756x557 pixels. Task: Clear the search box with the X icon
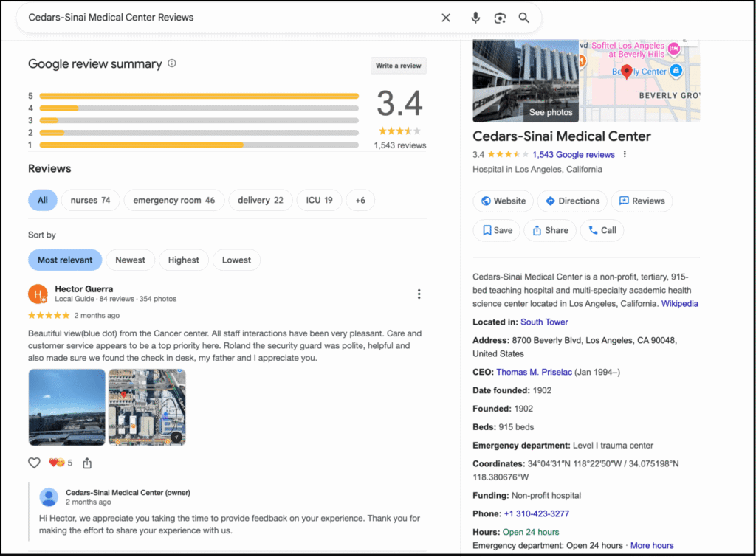click(446, 17)
